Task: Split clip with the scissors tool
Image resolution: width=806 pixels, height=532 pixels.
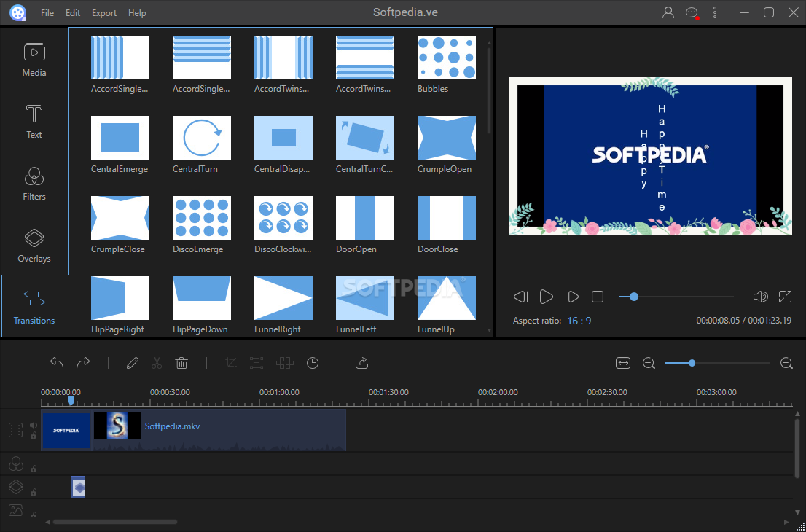Action: [157, 363]
